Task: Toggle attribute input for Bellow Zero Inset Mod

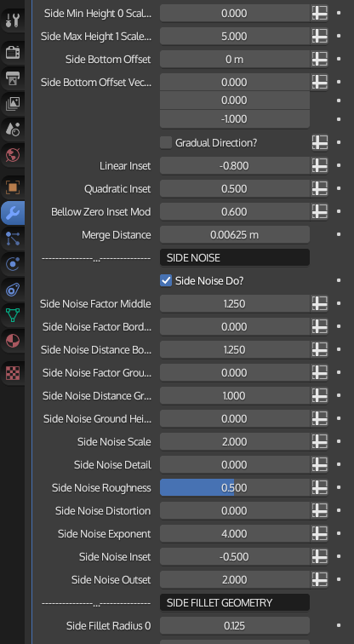Action: coord(319,212)
